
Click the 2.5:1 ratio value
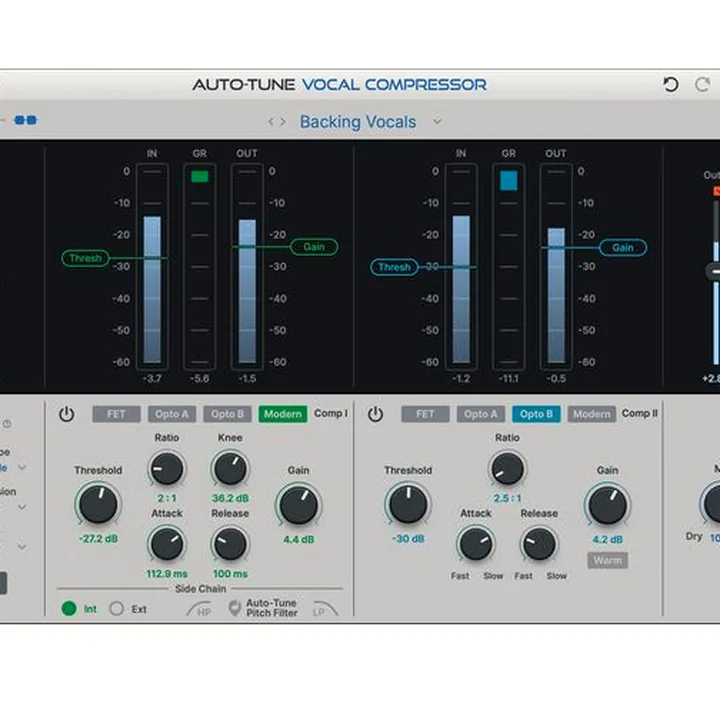click(507, 498)
